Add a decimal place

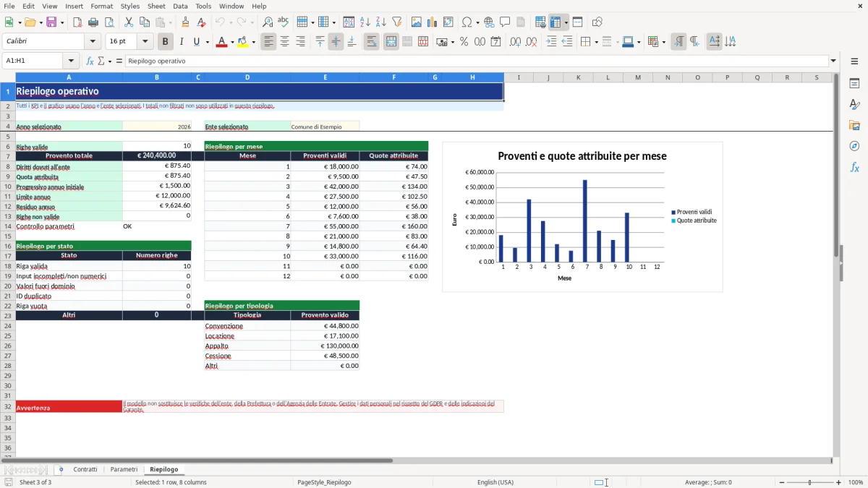516,42
